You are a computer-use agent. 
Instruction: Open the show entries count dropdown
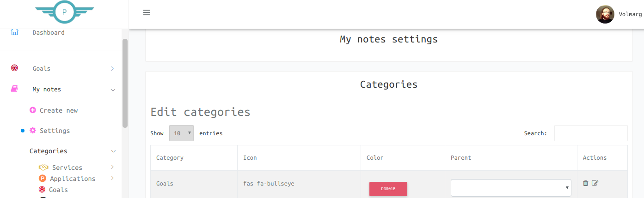(x=181, y=133)
